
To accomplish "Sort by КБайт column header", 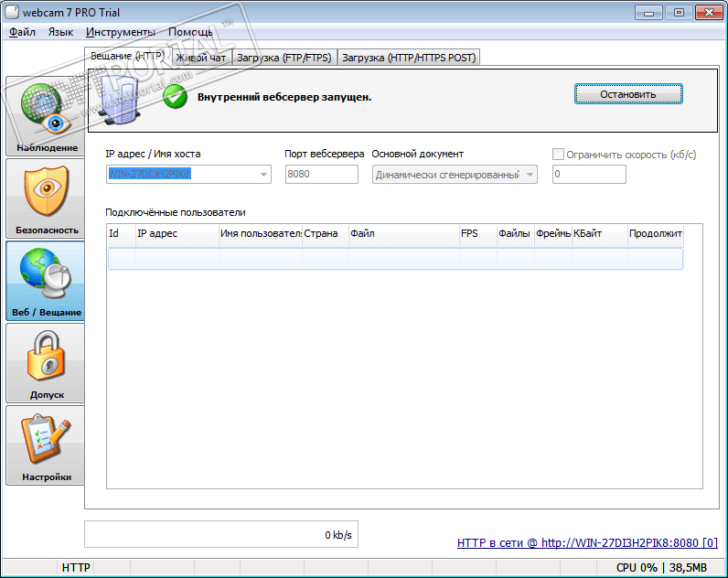I will (599, 233).
